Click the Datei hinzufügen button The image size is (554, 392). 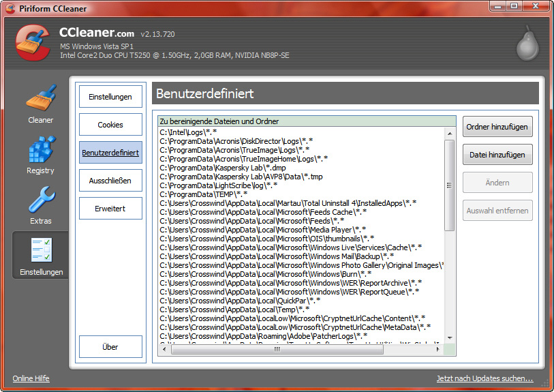click(497, 155)
